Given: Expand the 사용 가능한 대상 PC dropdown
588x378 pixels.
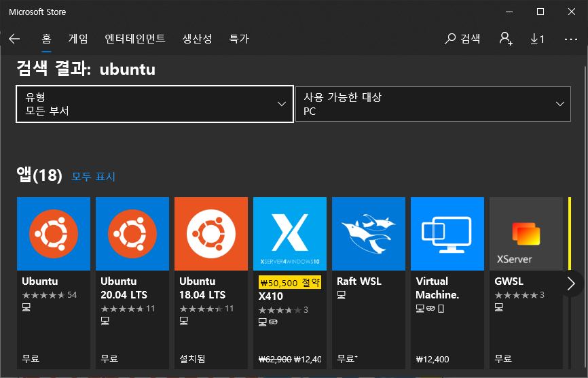Looking at the screenshot, I should click(433, 104).
